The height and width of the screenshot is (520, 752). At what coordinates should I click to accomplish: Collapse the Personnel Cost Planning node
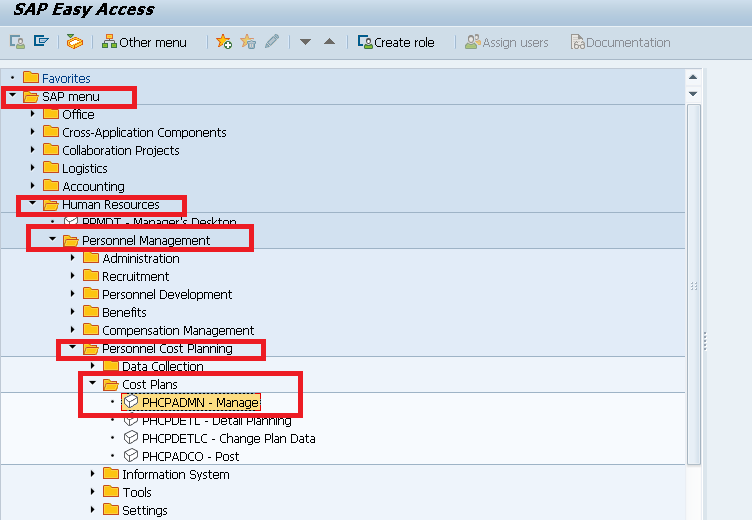tap(73, 347)
